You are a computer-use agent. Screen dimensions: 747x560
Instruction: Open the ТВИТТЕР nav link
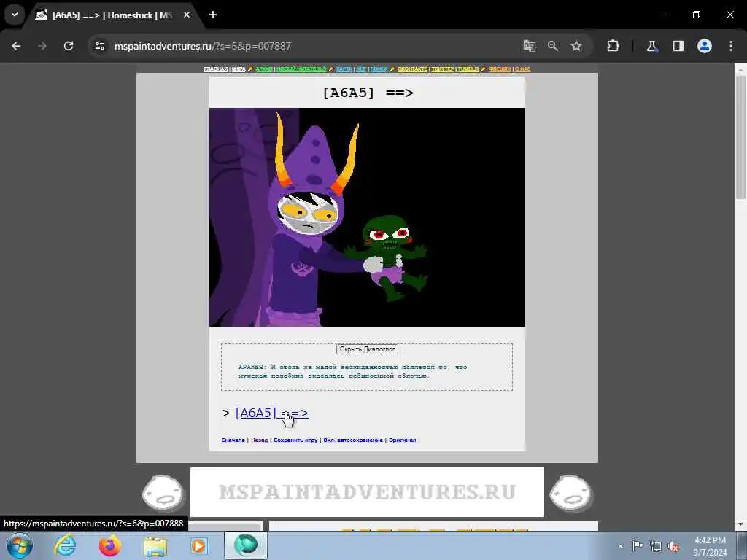click(443, 69)
